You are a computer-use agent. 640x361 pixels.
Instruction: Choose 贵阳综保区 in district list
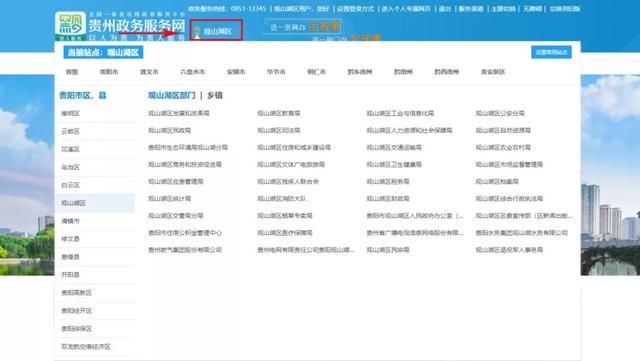[76, 329]
